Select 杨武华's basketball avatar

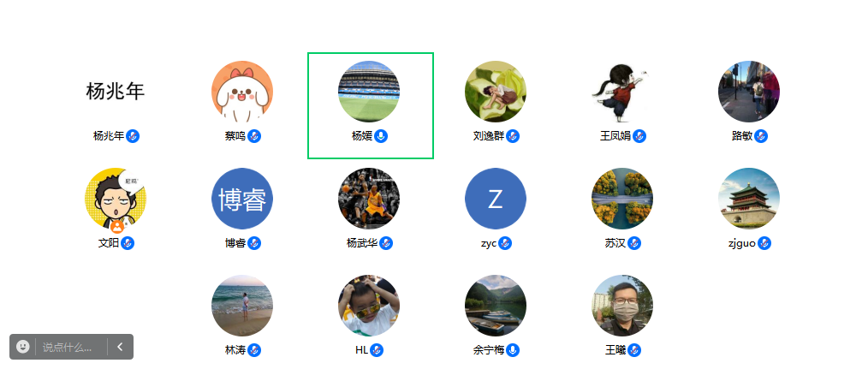pos(369,199)
